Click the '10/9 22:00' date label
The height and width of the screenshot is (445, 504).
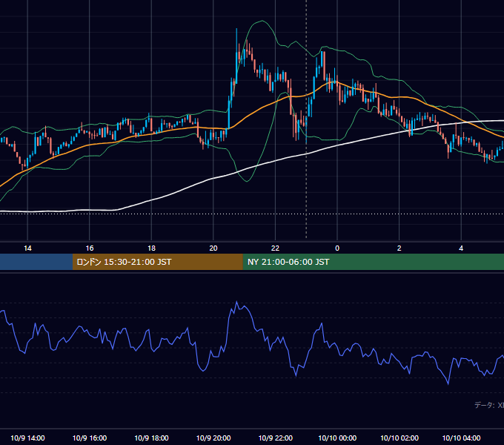tap(276, 438)
